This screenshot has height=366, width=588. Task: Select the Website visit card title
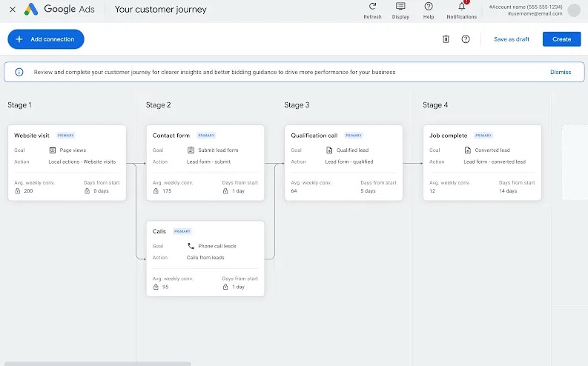pyautogui.click(x=32, y=136)
